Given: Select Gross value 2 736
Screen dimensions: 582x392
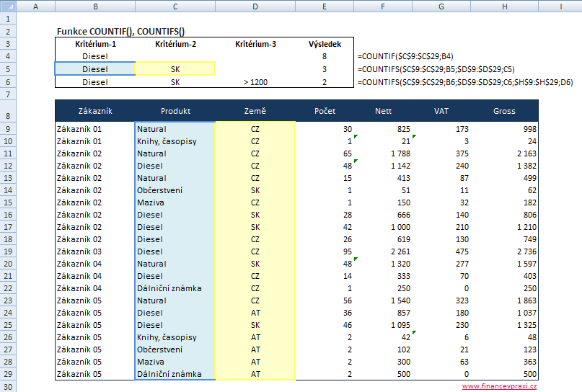Looking at the screenshot, I should point(504,251).
